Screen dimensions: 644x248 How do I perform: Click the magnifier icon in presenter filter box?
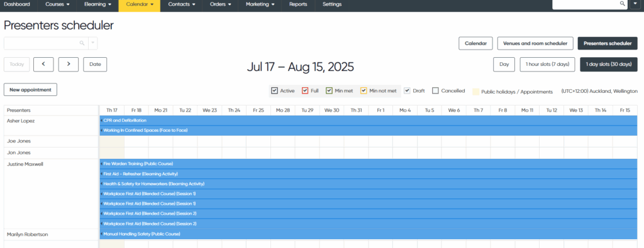click(82, 43)
